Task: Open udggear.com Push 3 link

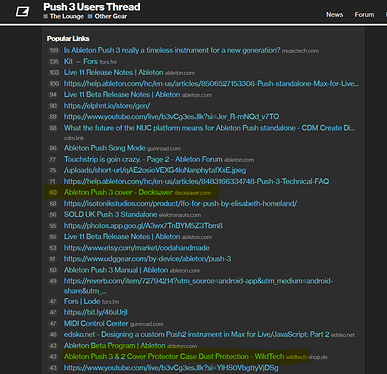Action: (147, 259)
